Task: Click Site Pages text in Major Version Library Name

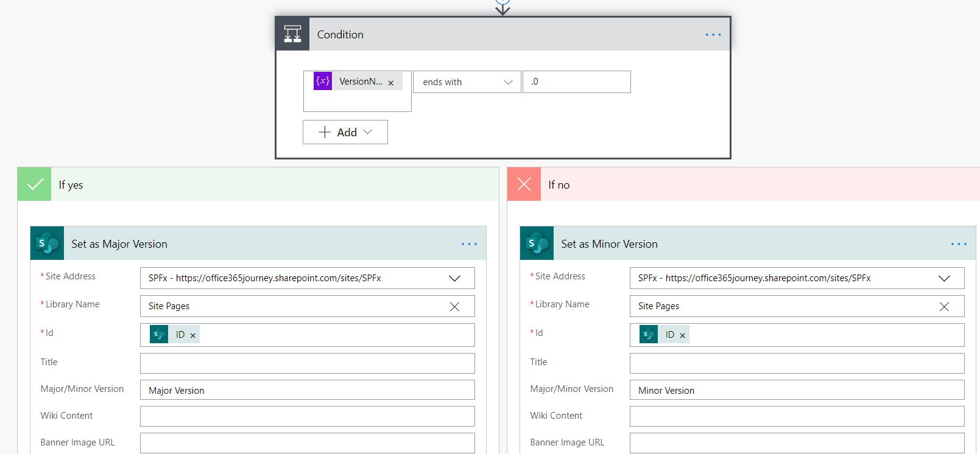Action: tap(169, 306)
